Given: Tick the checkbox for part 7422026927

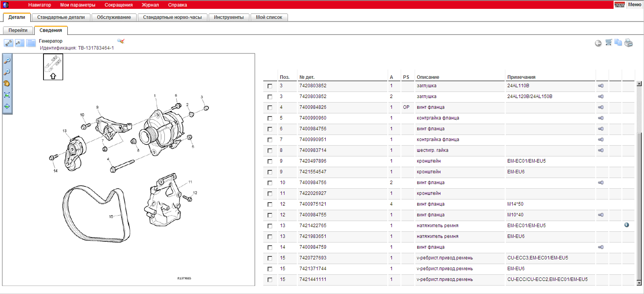Looking at the screenshot, I should point(270,194).
